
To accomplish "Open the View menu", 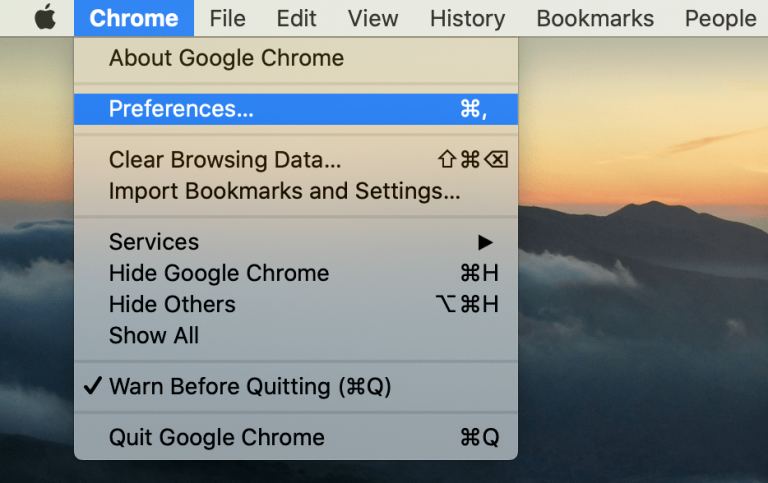I will coord(373,18).
